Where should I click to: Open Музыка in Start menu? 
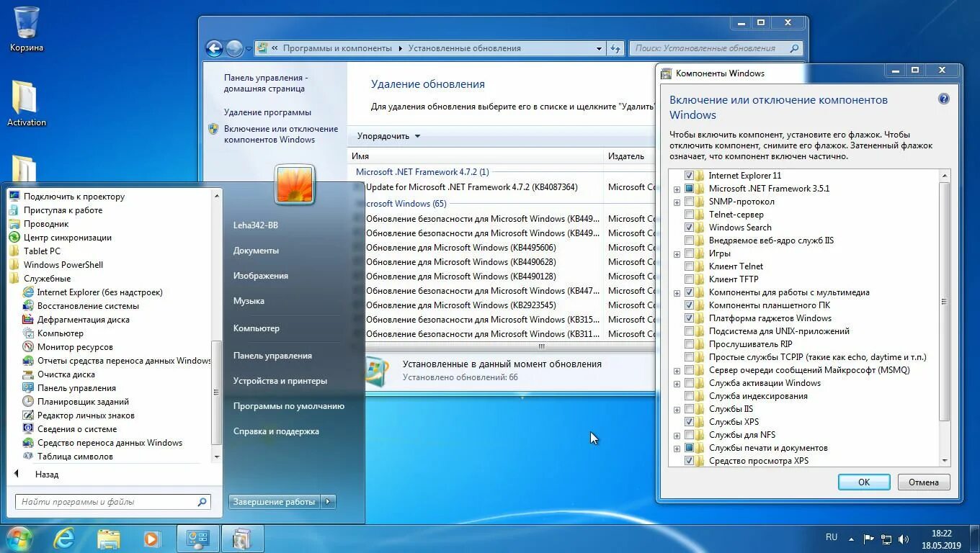(x=249, y=301)
